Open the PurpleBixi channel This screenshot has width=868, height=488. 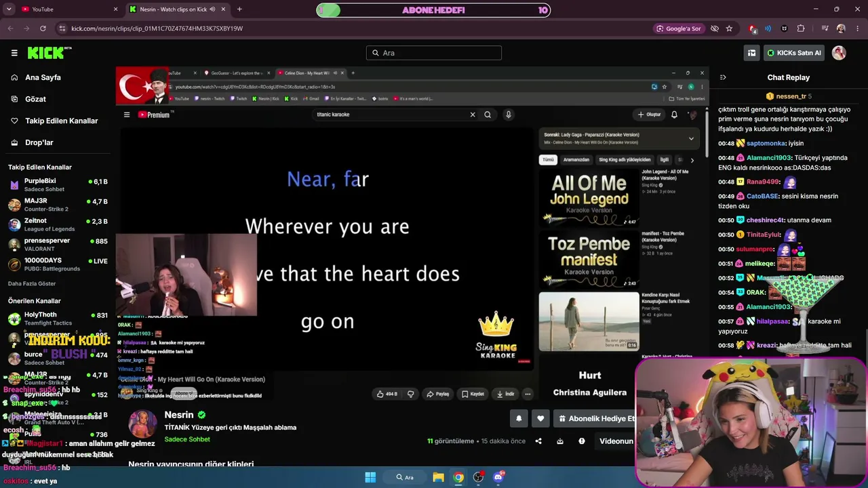click(x=58, y=185)
